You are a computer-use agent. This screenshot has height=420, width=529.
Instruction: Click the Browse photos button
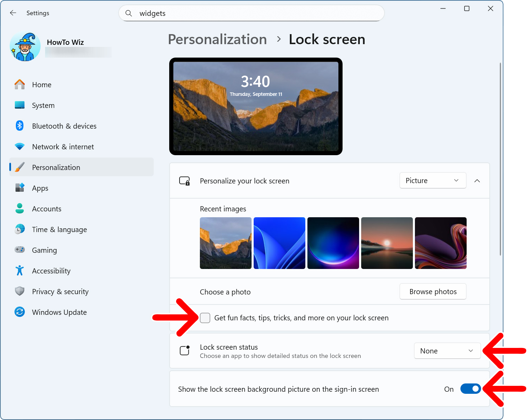(x=433, y=291)
